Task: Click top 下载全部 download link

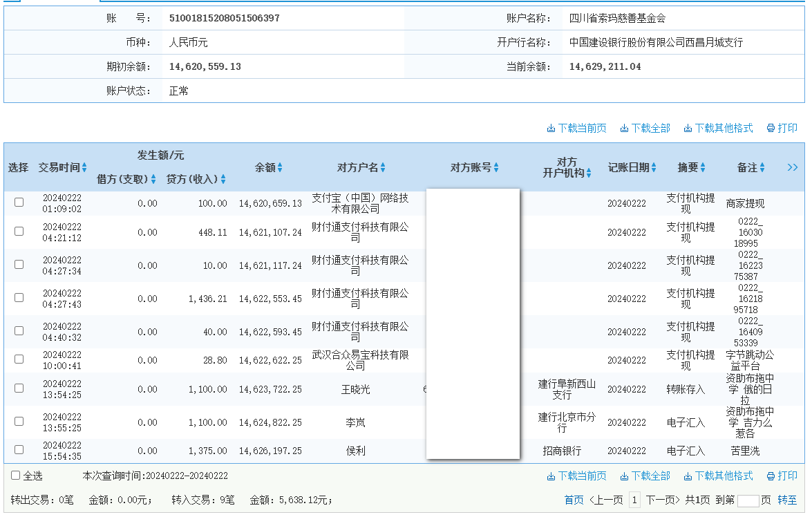Action: coord(645,128)
